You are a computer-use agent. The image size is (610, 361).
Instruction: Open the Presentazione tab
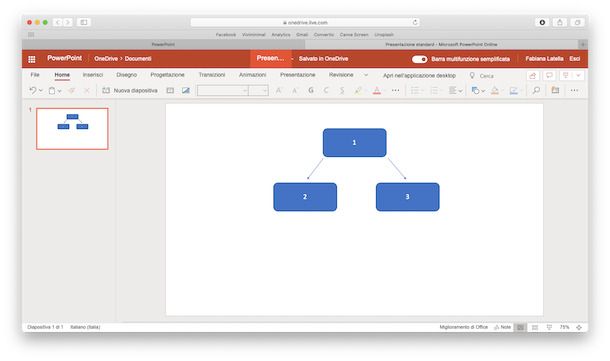298,75
